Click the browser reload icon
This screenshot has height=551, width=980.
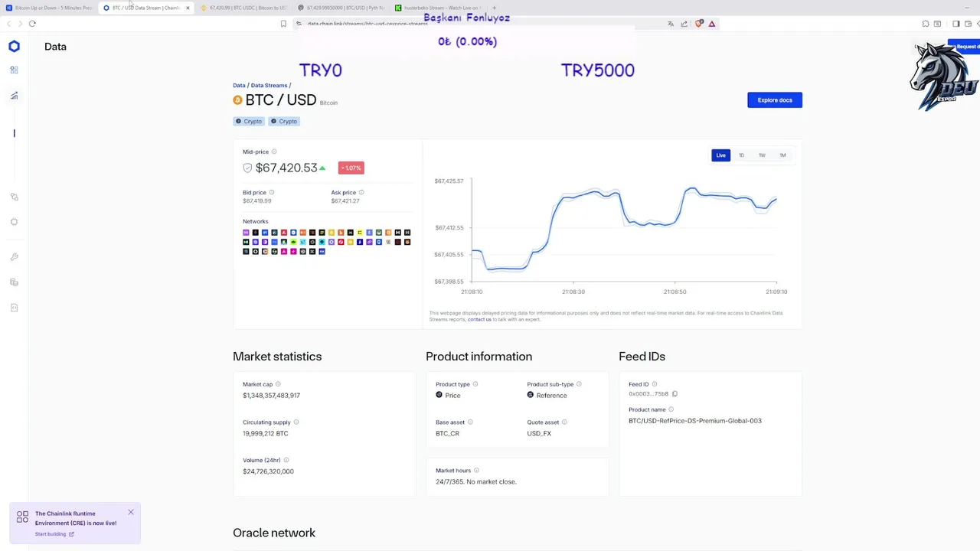[32, 24]
